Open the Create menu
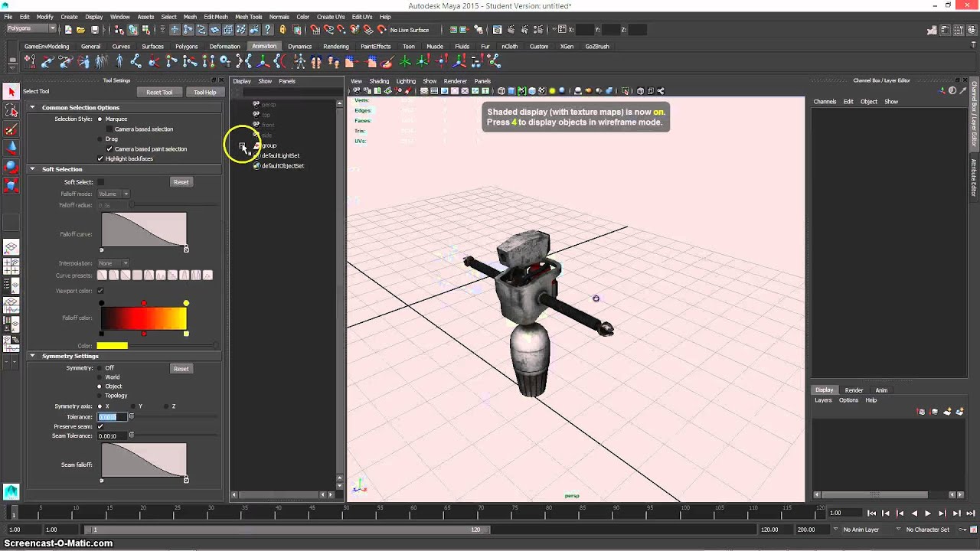Viewport: 980px width, 551px height. coord(69,17)
